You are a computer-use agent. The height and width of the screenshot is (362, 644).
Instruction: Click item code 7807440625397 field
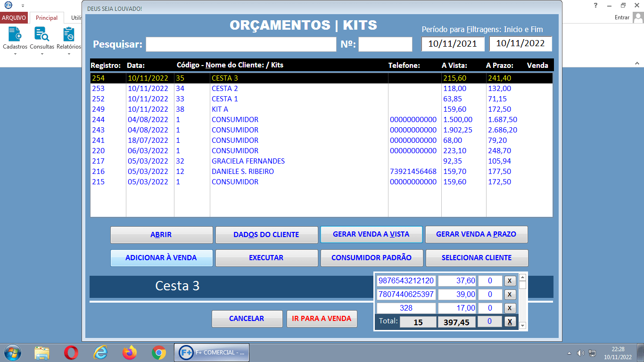pos(406,295)
